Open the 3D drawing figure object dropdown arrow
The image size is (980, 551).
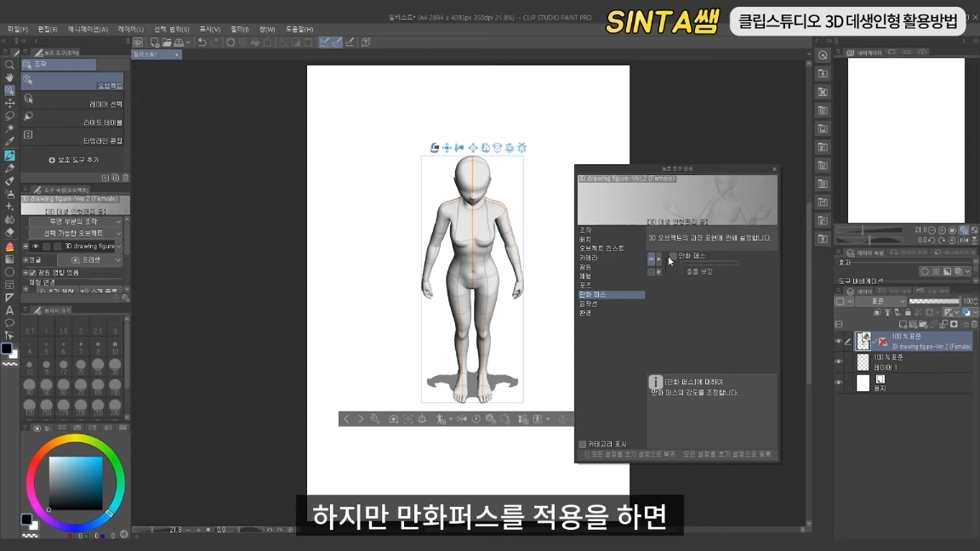click(118, 246)
